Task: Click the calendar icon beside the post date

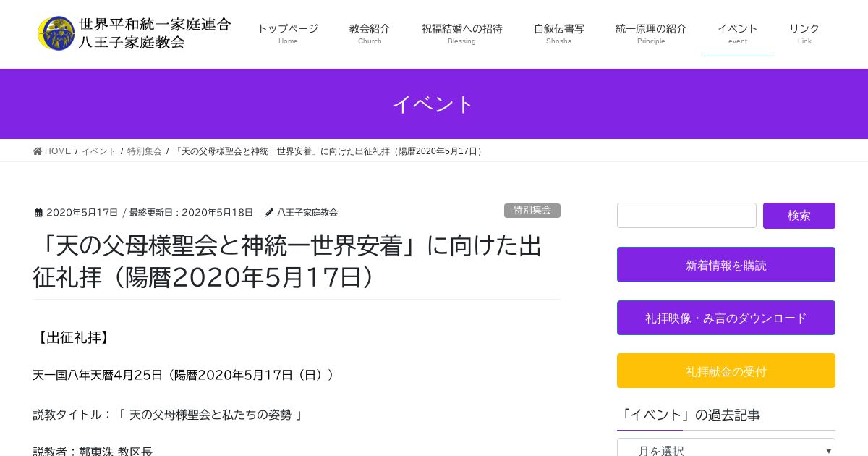Action: point(38,213)
